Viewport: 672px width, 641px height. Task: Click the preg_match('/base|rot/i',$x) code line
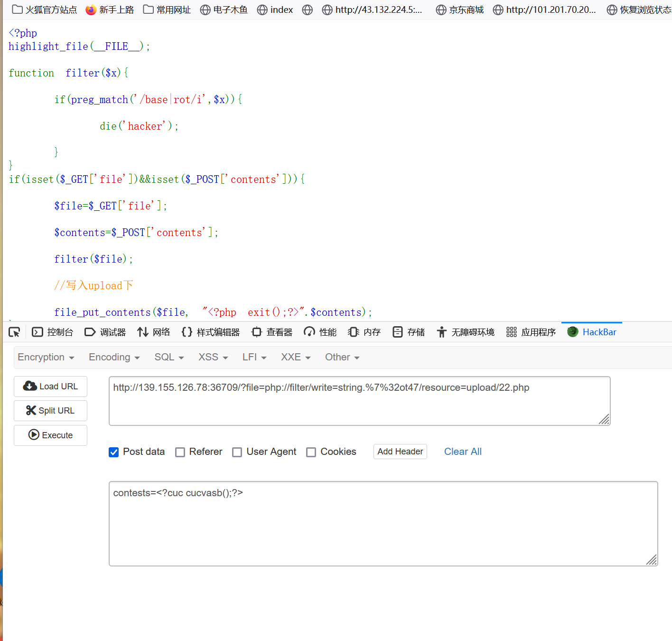[x=148, y=100]
